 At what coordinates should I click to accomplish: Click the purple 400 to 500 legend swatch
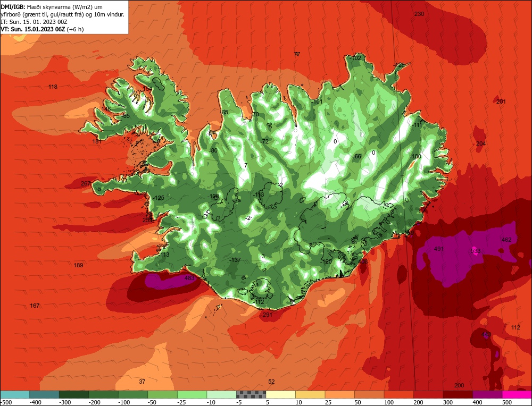[487, 394]
